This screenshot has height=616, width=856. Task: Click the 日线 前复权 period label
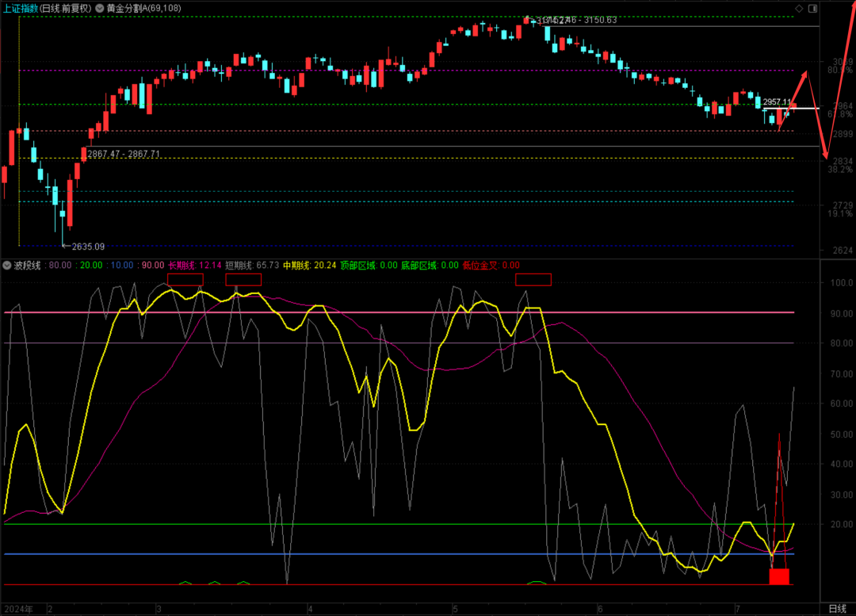(x=67, y=8)
